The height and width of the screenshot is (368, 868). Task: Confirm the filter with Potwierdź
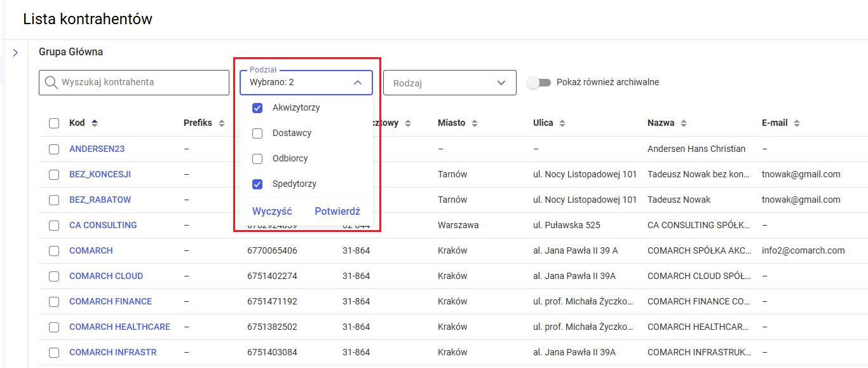pos(337,212)
